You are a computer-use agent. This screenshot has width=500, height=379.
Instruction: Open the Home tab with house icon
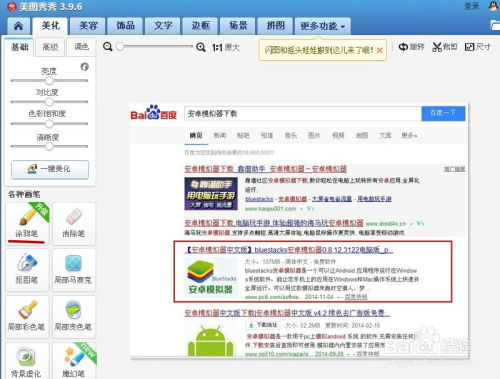19,26
